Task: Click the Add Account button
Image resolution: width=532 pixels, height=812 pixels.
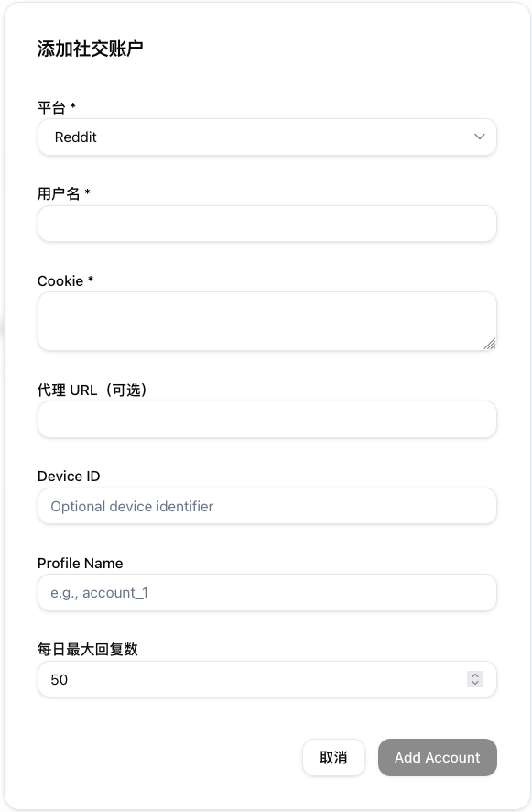Action: [437, 757]
